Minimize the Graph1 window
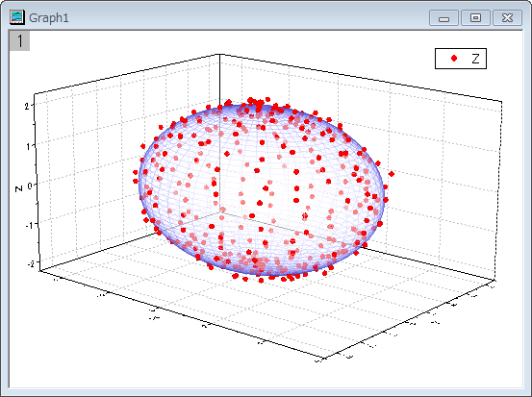Screen dimensions: 532x397 point(443,17)
